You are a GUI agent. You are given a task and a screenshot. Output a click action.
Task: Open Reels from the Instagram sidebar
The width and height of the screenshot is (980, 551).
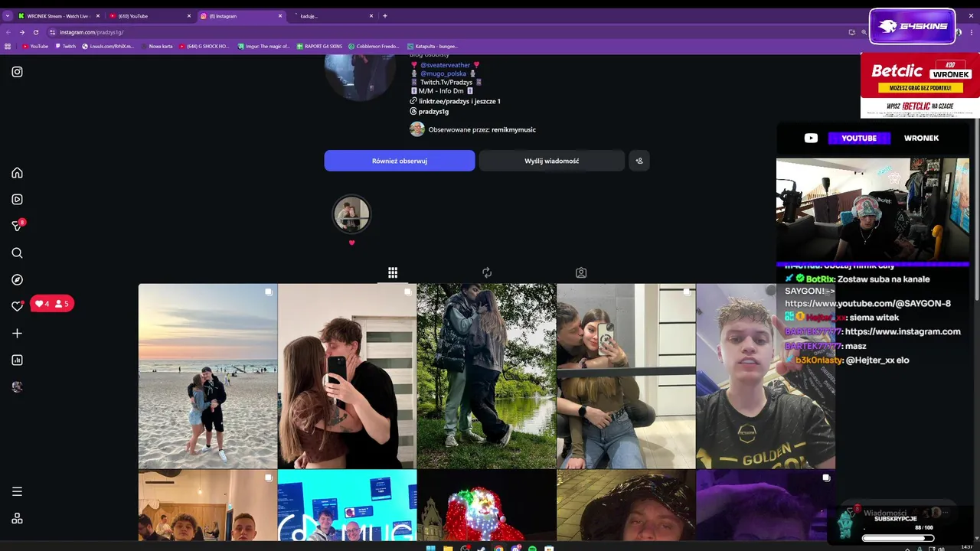(17, 200)
